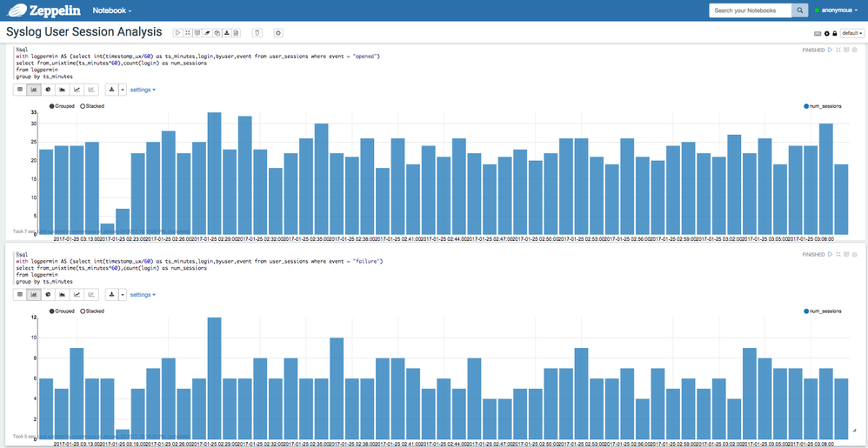Select scatter chart view in second paragraph

tap(90, 295)
